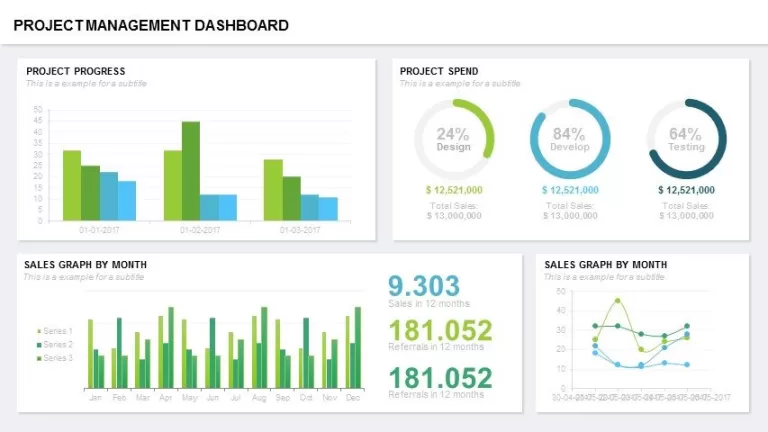Click the green $ 12,521,000 Design amount

(454, 190)
